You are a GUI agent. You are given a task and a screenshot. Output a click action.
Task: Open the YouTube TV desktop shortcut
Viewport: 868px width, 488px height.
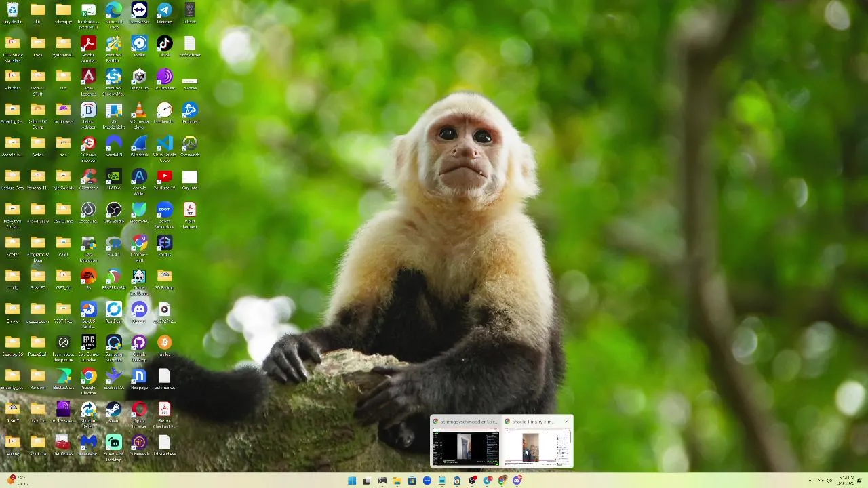[164, 179]
